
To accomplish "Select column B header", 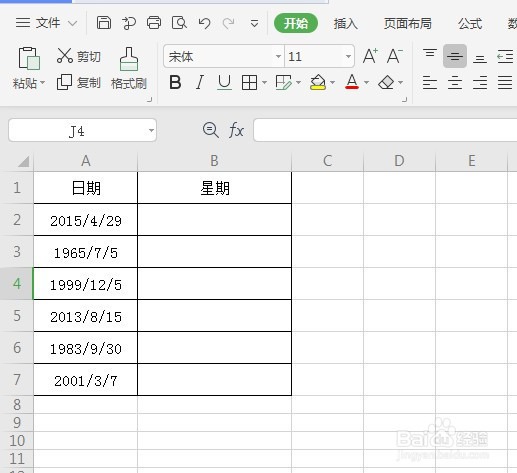I will (214, 161).
